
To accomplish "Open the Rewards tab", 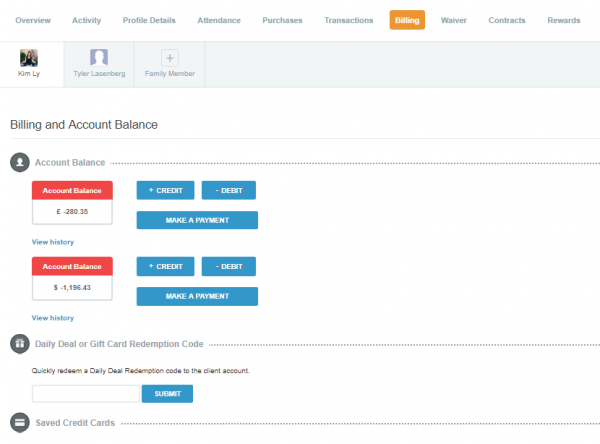I will 564,20.
